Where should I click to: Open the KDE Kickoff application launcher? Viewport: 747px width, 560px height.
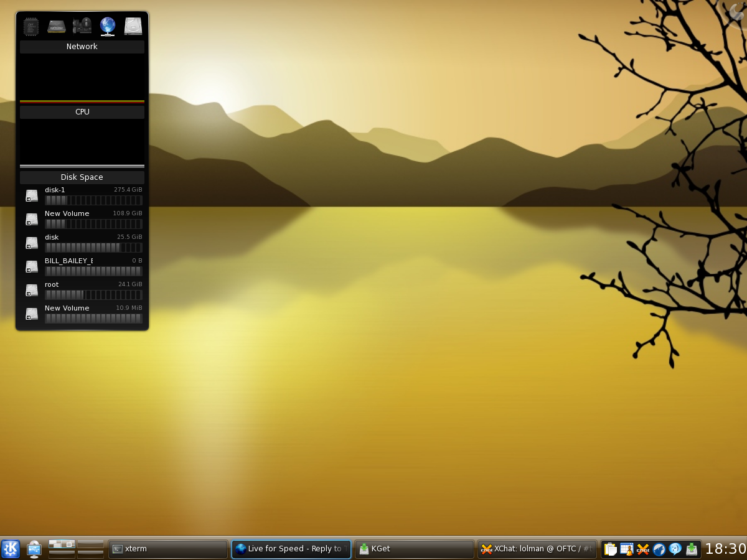[x=11, y=549]
